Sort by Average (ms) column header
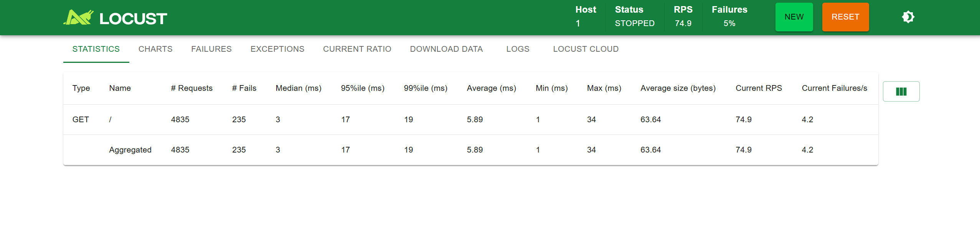 click(491, 88)
